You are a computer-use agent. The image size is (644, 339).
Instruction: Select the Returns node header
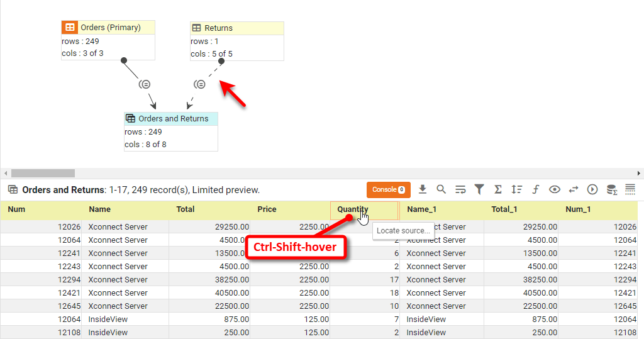coord(237,28)
